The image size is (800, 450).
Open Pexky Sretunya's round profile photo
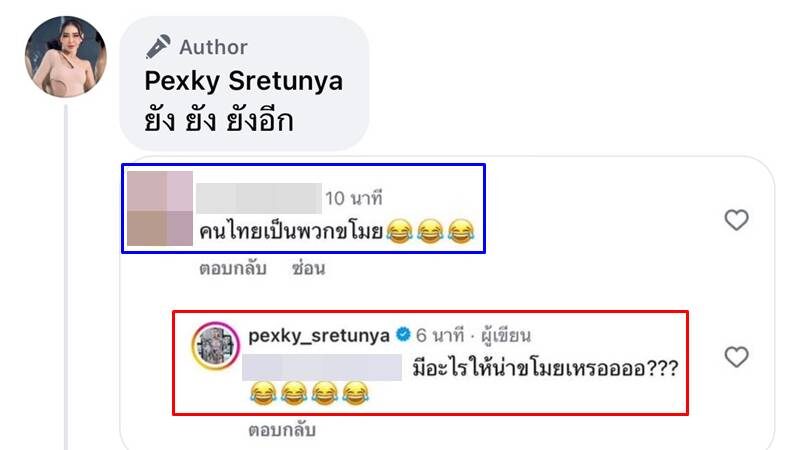[66, 57]
